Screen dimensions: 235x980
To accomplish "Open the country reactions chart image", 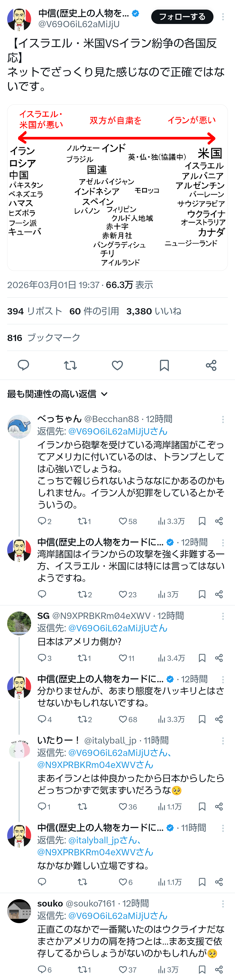I will point(117,187).
